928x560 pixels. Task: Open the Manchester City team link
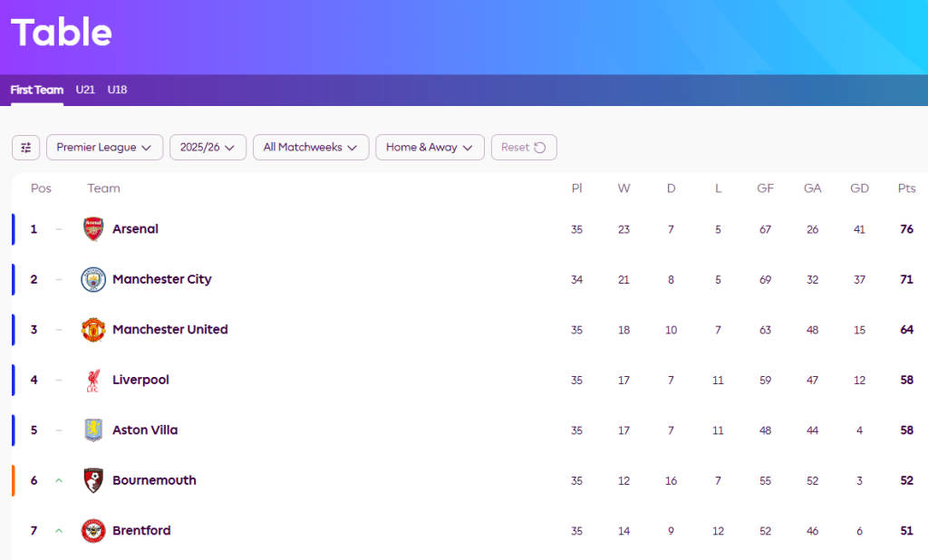click(x=162, y=279)
